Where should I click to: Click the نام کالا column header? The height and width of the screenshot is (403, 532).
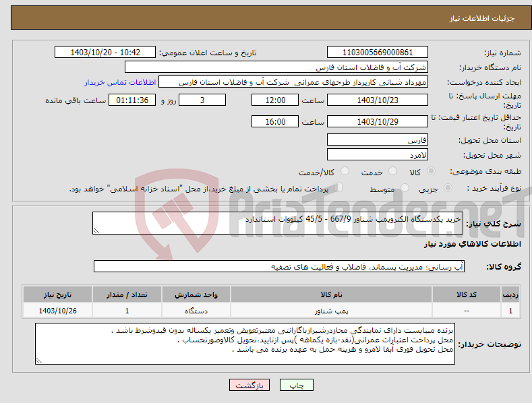[x=331, y=294]
